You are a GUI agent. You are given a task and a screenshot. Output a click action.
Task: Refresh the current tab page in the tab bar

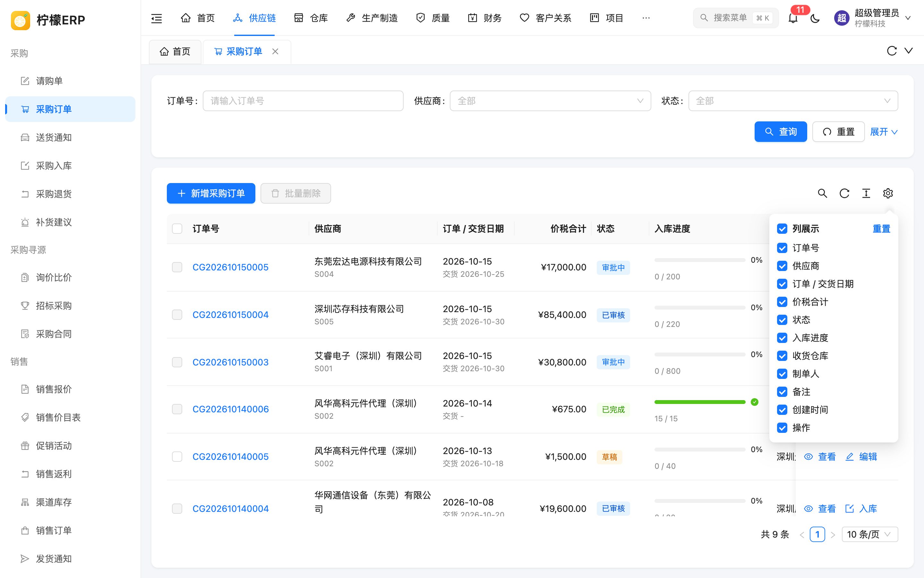click(892, 51)
